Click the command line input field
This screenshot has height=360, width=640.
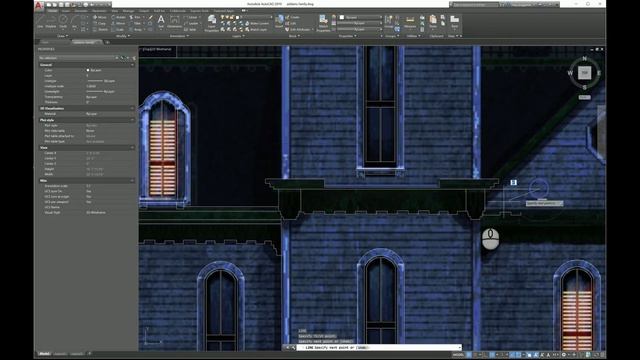pos(380,347)
